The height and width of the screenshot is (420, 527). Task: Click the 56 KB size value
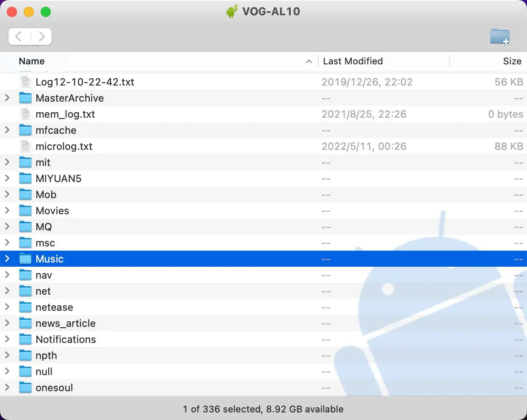tap(509, 82)
